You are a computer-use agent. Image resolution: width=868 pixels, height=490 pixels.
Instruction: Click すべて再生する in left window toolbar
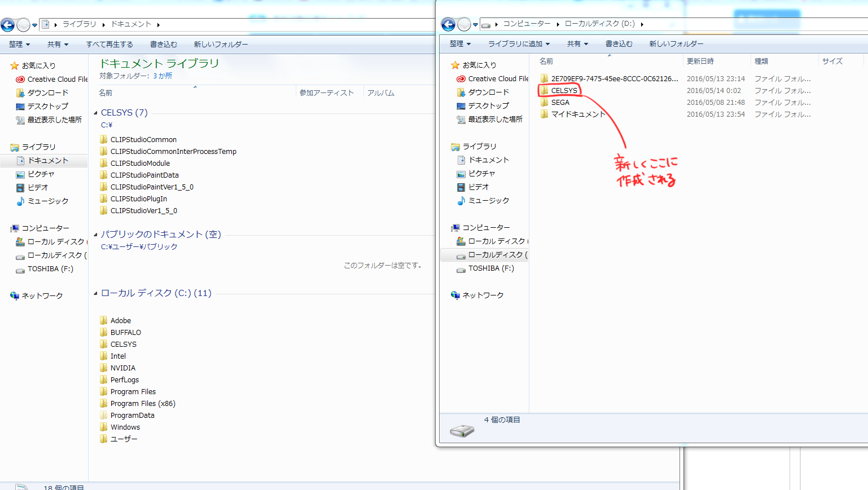(x=109, y=44)
